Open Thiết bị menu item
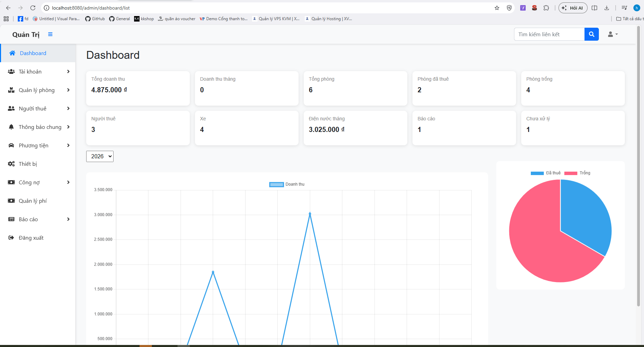Viewport: 644px width, 347px height. tap(38, 164)
